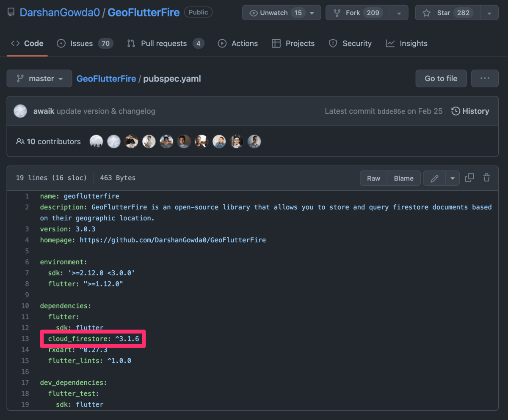Screen dimensions: 508x420
Task: Click the delete file trash icon
Action: coord(486,178)
